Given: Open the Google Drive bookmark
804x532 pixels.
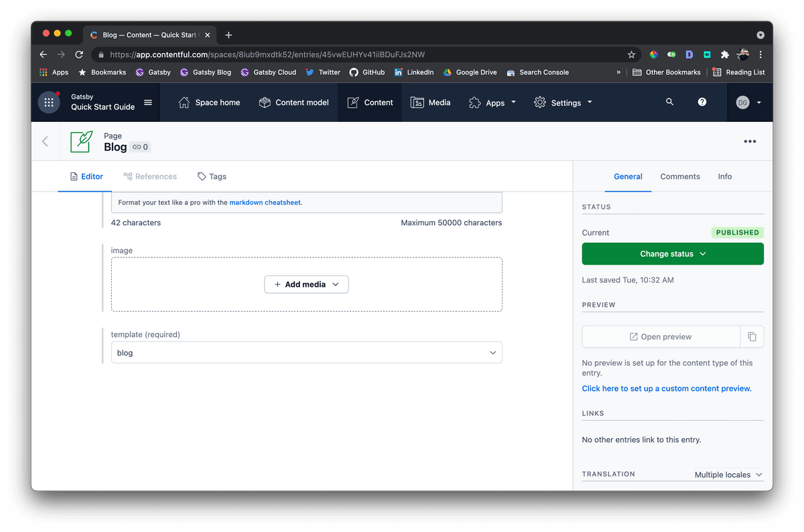Looking at the screenshot, I should (470, 72).
